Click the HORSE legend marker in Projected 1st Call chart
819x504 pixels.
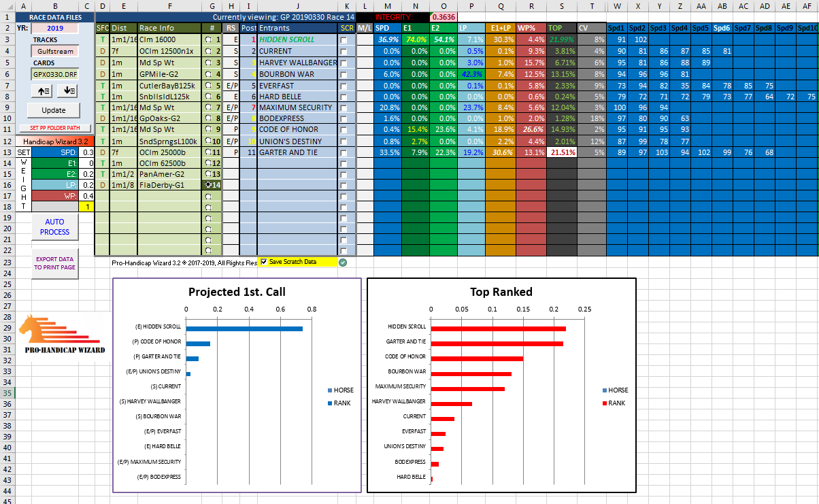331,390
